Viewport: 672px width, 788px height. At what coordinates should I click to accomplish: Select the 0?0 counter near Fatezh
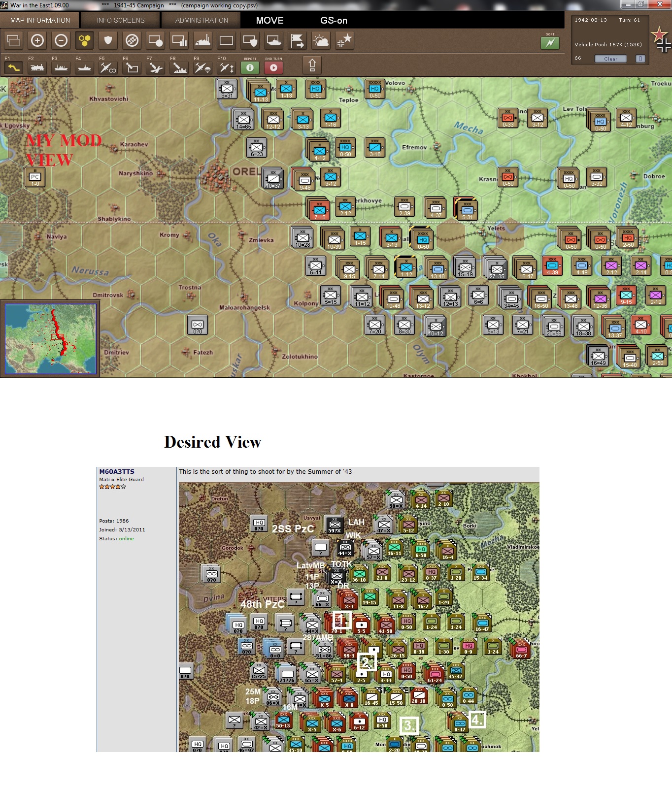(198, 325)
